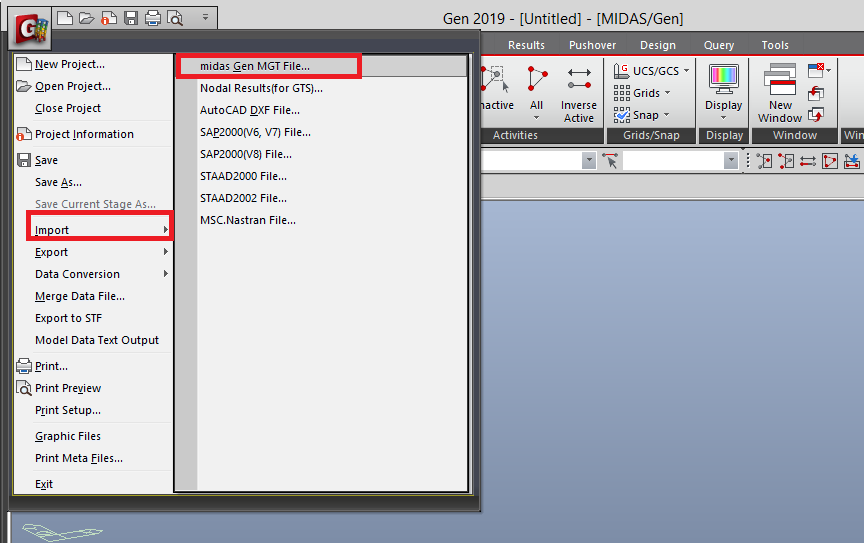Select Close Project menu entry
864x543 pixels.
94,109
